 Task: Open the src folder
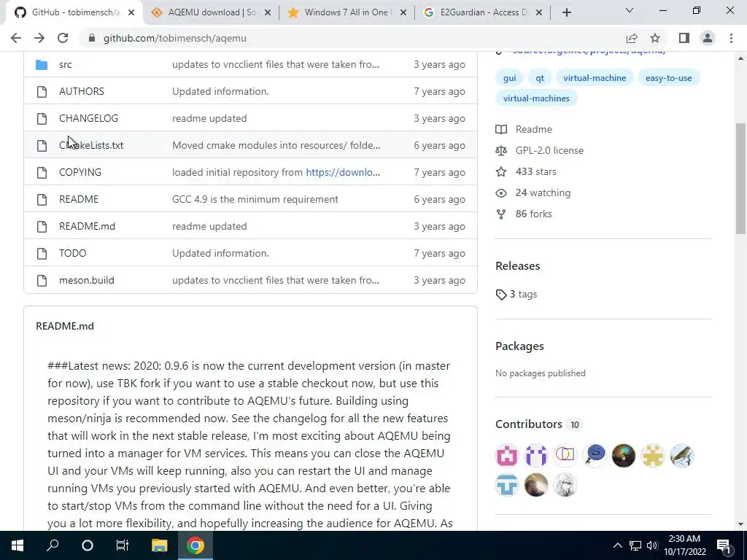coord(65,64)
